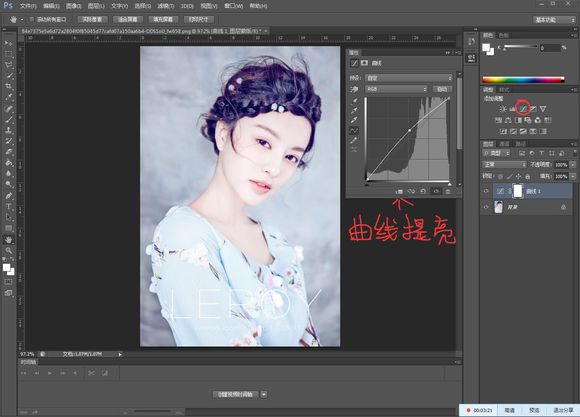Click the K grayscale slider in the Color panel
This screenshot has height=417, width=580.
[521, 47]
